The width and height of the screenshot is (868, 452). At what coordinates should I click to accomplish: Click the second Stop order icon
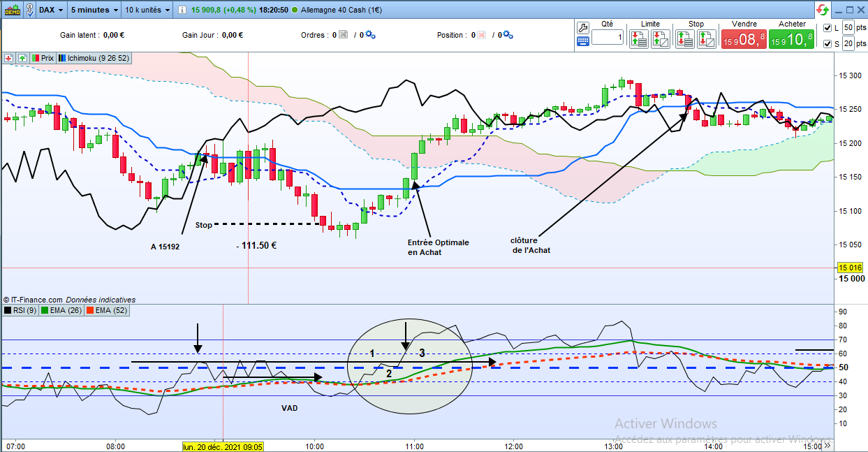(707, 39)
